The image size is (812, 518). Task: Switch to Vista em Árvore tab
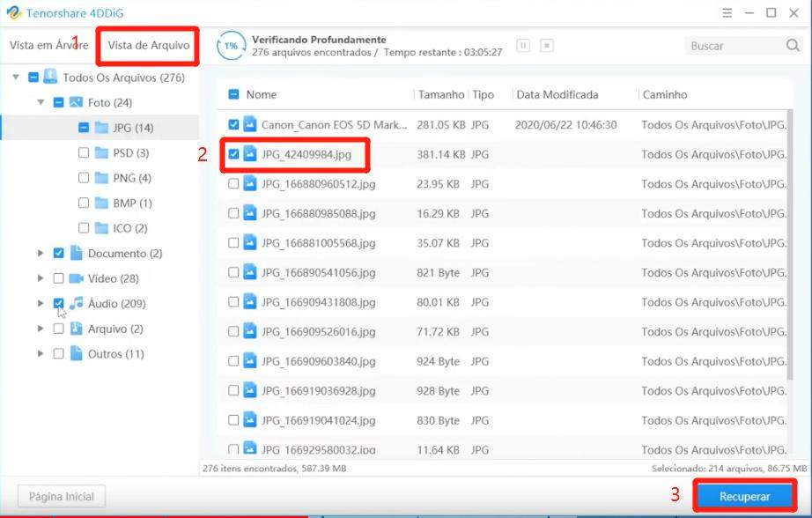[x=48, y=45]
